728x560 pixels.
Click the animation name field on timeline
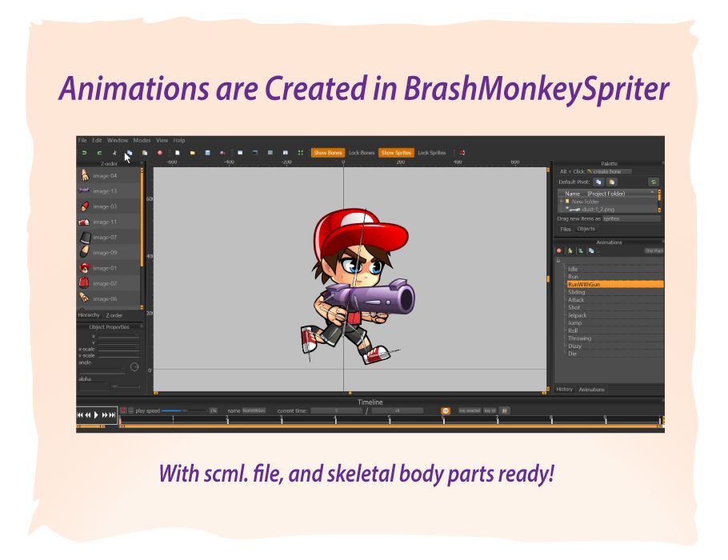(254, 411)
